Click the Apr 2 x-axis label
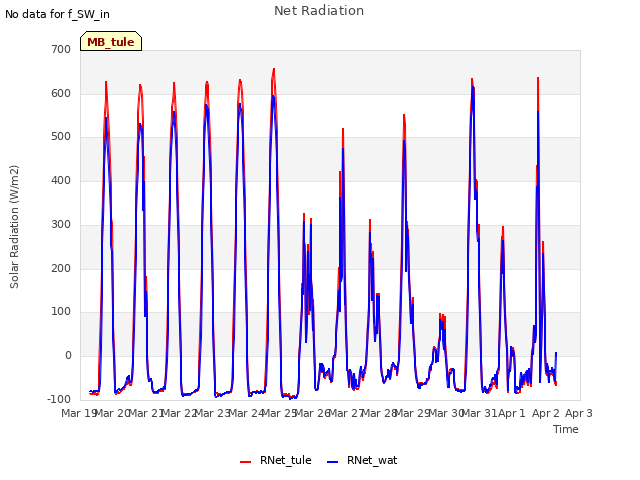 [545, 413]
